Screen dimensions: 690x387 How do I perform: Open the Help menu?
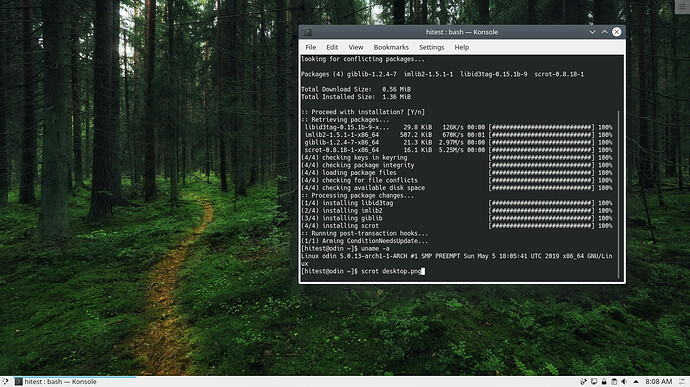point(461,47)
